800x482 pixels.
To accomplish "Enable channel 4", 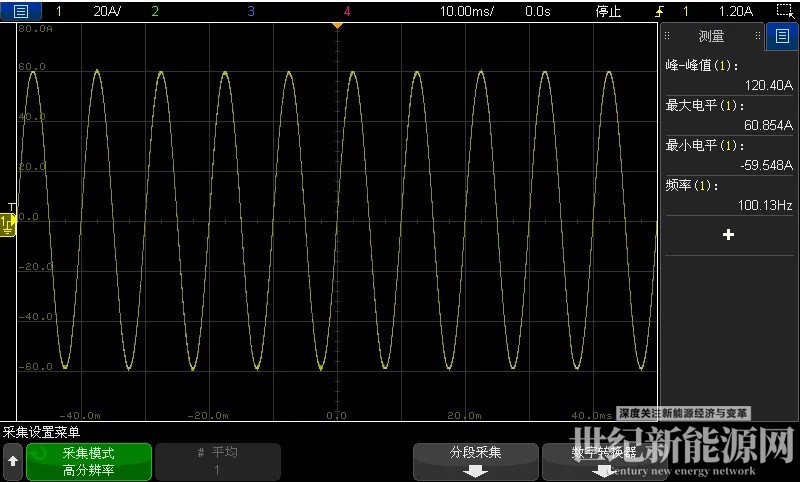I will point(346,12).
